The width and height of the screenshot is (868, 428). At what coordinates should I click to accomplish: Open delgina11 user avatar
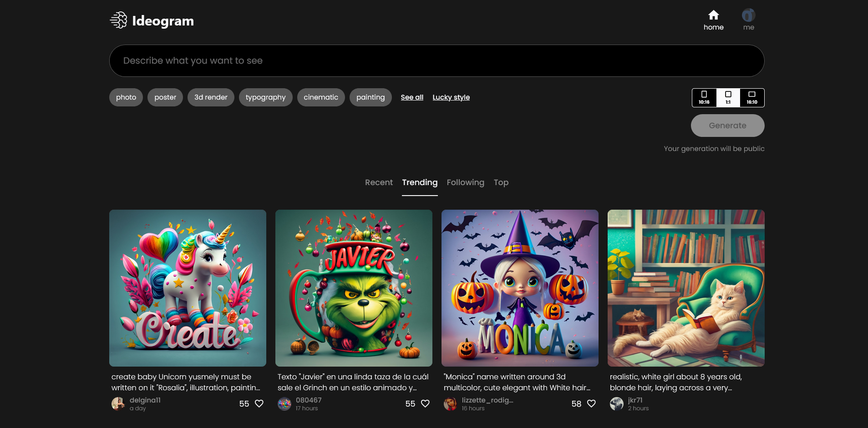click(x=118, y=403)
